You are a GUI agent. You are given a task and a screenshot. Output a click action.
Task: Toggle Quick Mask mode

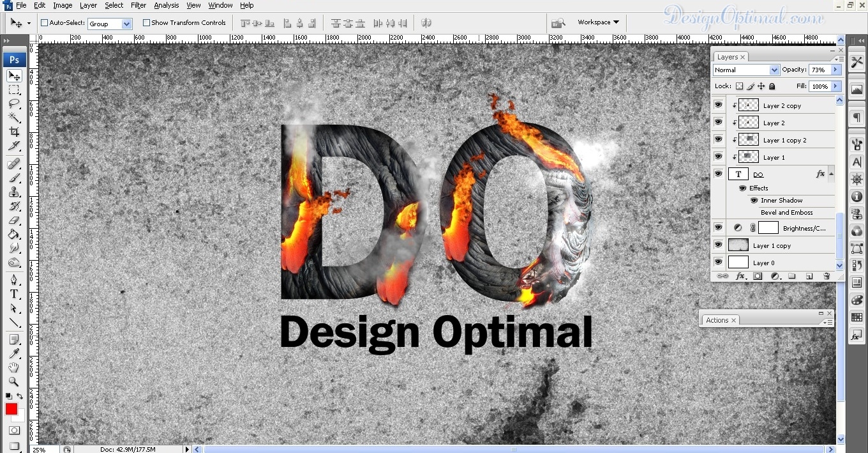coord(14,431)
